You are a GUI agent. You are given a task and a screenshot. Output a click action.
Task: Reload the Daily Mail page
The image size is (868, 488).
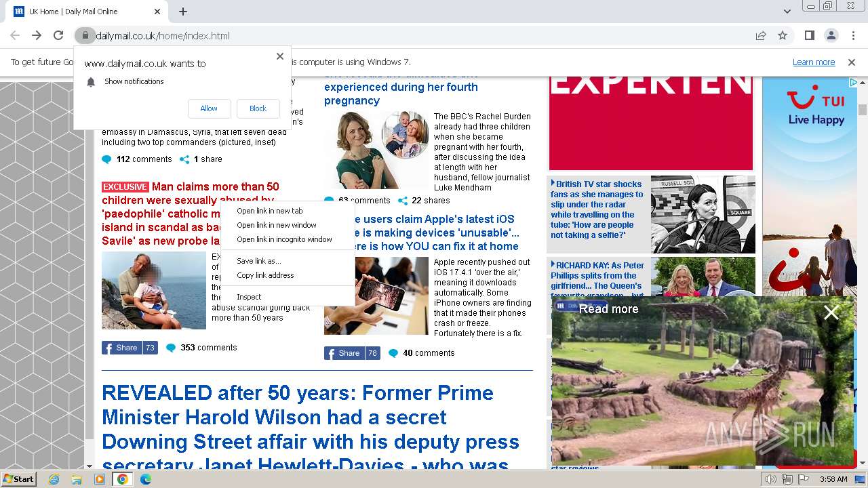point(58,36)
